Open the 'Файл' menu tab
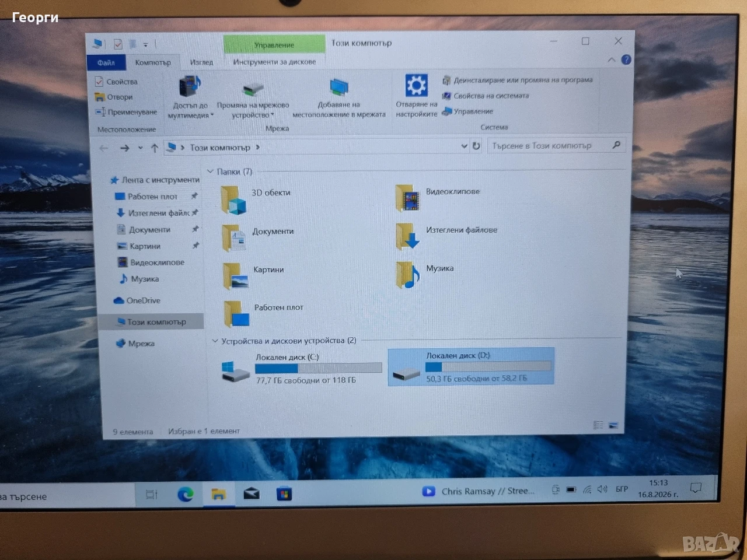 [106, 62]
